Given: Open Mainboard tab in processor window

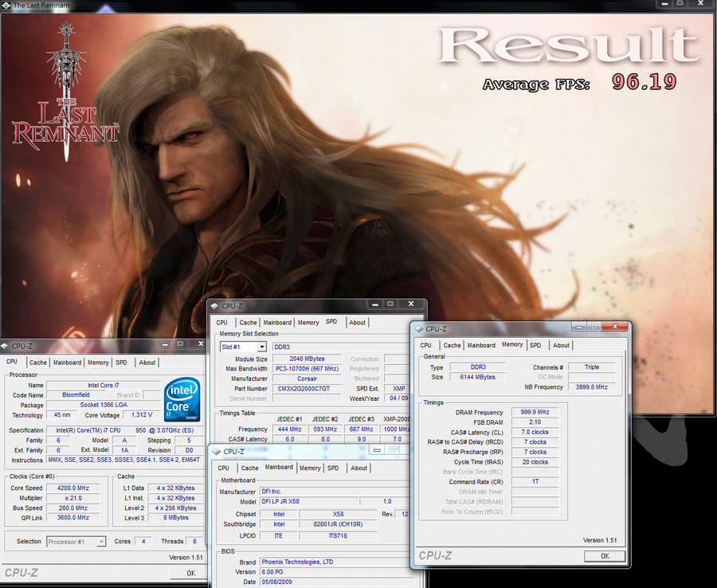Looking at the screenshot, I should [67, 363].
